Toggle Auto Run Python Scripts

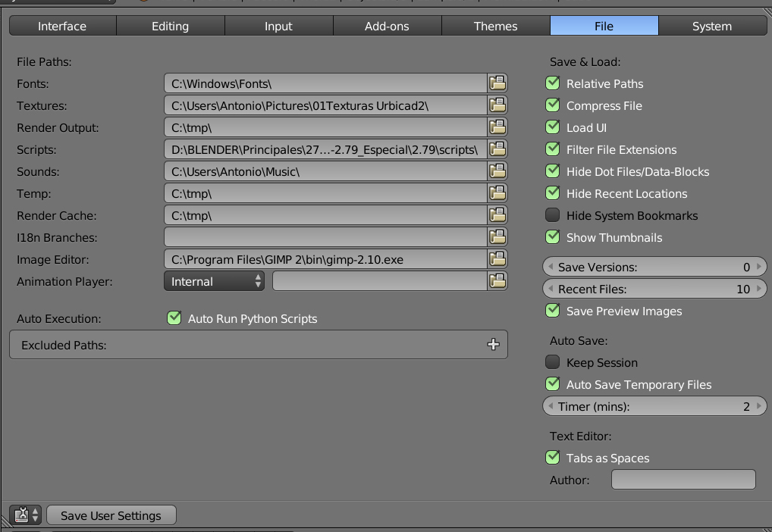click(174, 318)
